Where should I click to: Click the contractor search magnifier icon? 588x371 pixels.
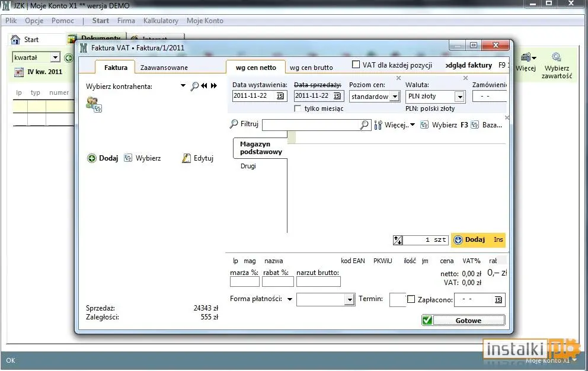pyautogui.click(x=194, y=87)
